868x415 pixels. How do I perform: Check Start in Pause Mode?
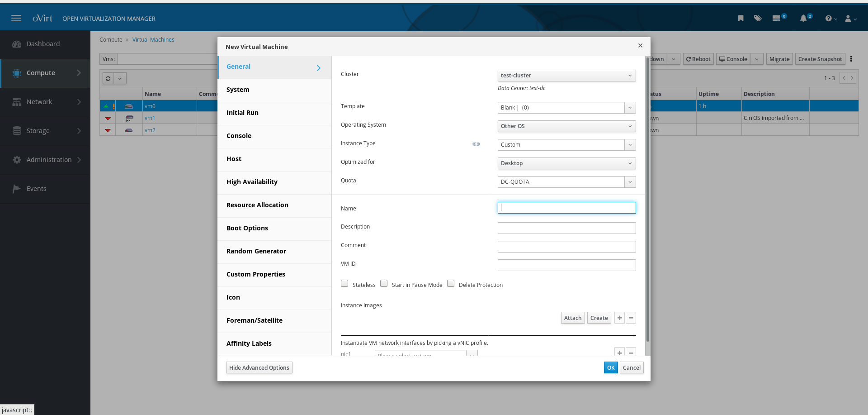pos(384,284)
